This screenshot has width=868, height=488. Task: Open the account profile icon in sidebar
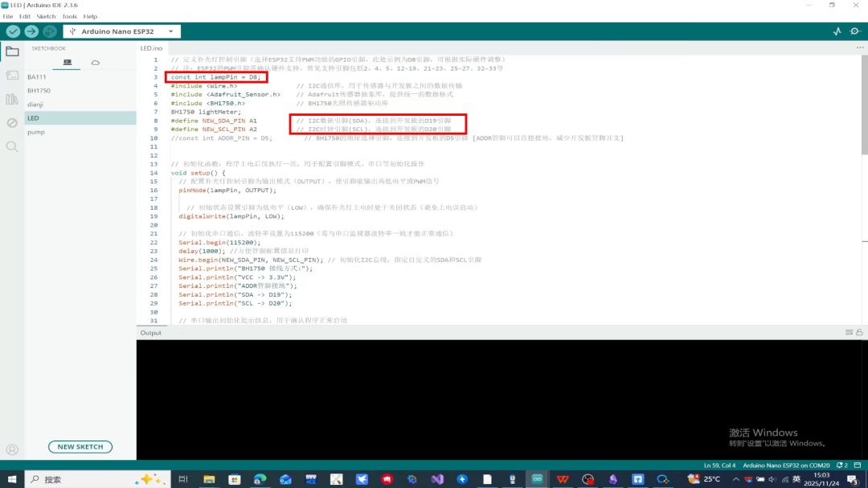click(12, 449)
